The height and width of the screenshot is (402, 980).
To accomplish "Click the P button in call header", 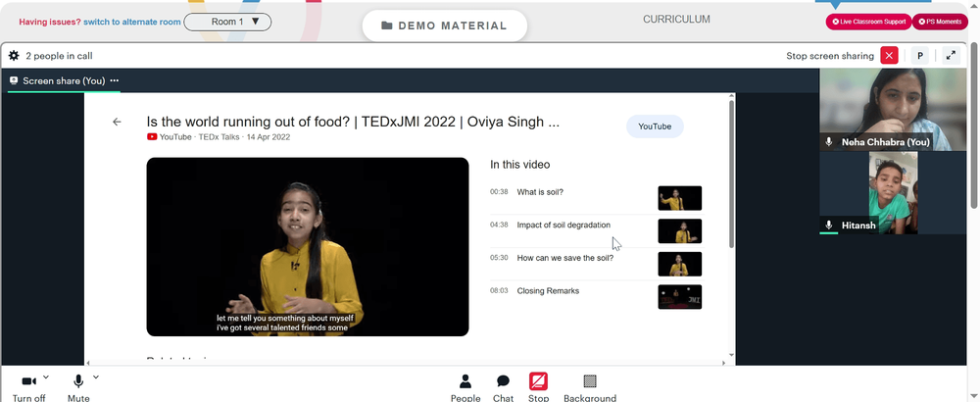I will tap(919, 56).
